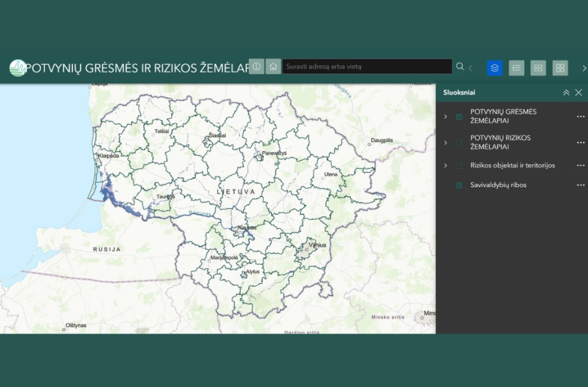Viewport: 588px width, 387px height.
Task: Open the Layers panel icon
Action: (494, 68)
